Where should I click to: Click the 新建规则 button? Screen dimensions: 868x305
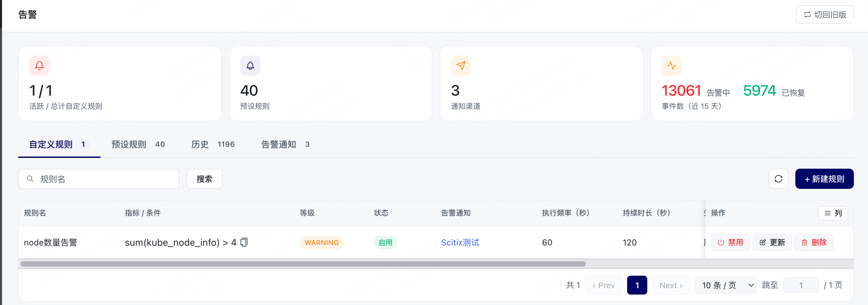824,179
